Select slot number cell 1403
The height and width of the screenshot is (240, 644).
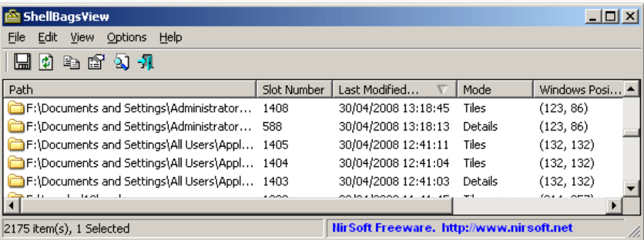tap(275, 182)
